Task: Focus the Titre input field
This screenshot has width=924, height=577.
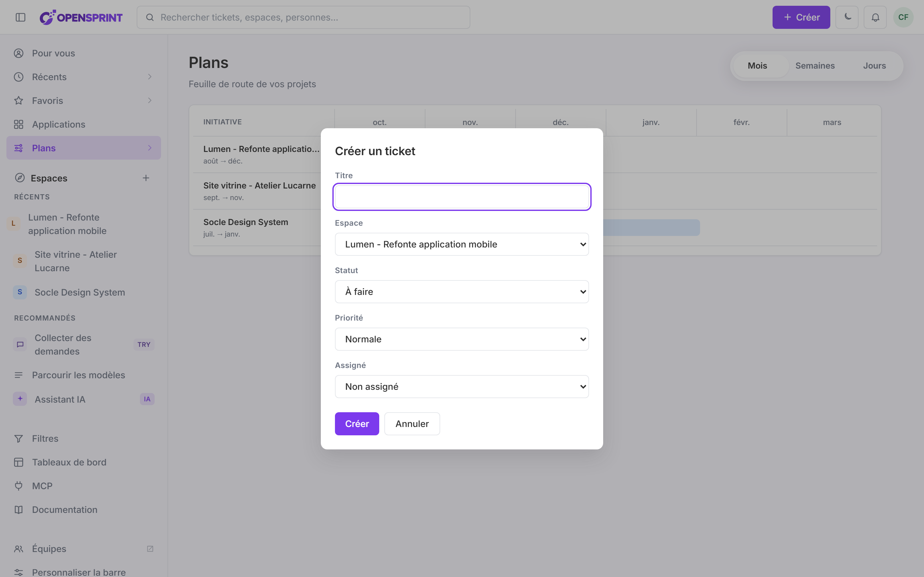Action: click(462, 197)
